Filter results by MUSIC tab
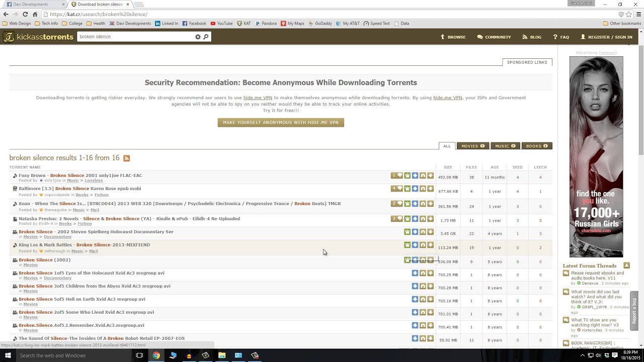This screenshot has width=644, height=362. pyautogui.click(x=505, y=146)
